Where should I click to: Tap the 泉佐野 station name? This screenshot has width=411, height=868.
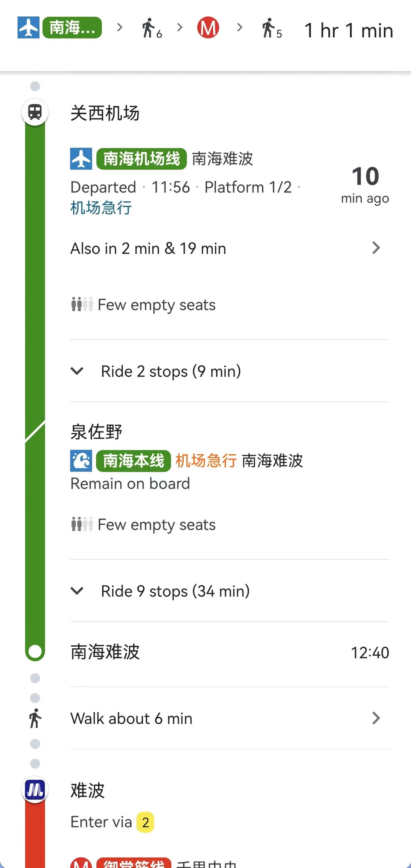(96, 432)
